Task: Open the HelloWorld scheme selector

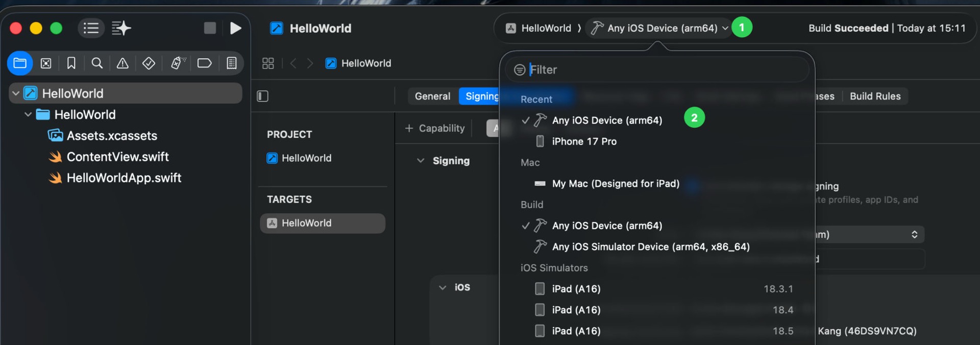Action: (x=538, y=28)
